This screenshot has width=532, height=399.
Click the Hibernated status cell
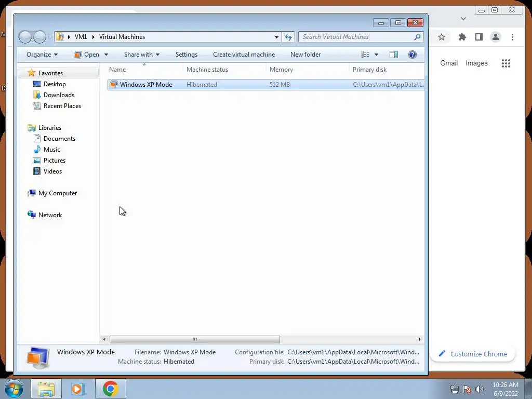coord(202,85)
